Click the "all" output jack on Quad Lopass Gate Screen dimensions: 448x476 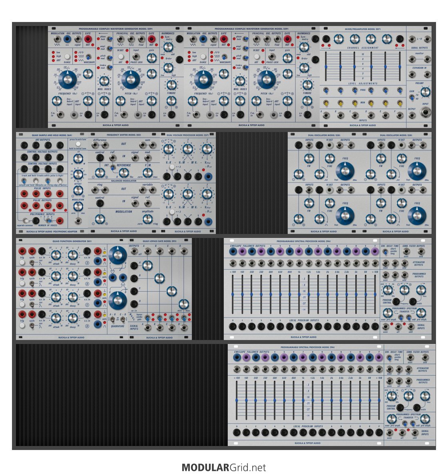[x=134, y=251]
